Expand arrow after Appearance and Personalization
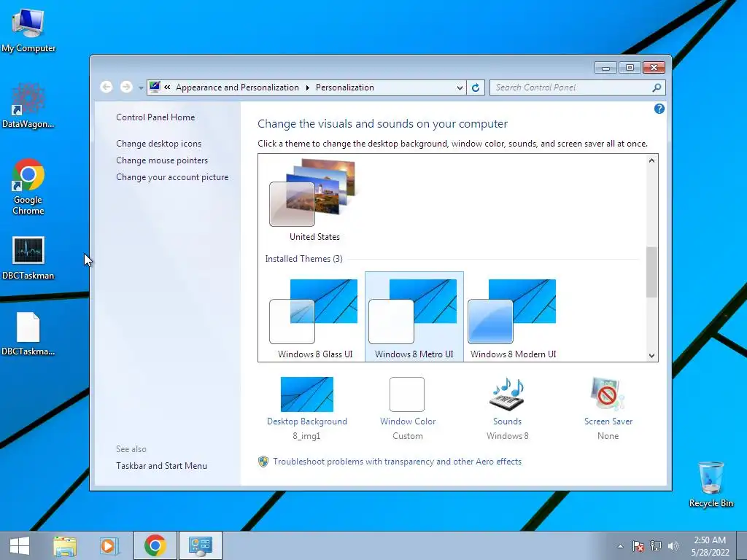 307,87
